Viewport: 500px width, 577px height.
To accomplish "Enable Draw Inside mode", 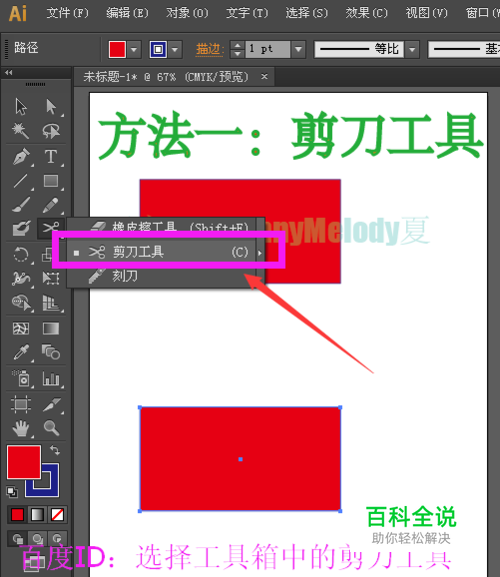I will 57,538.
